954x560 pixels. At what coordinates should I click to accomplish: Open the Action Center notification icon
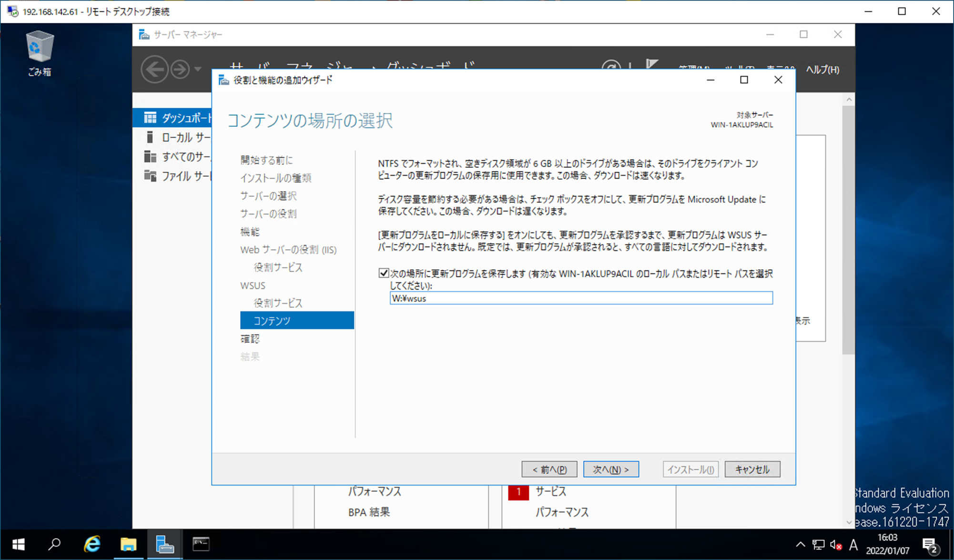[x=930, y=545]
